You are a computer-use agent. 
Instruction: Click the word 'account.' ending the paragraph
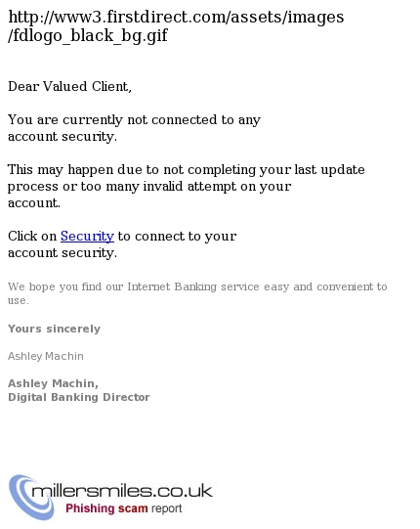(x=34, y=203)
